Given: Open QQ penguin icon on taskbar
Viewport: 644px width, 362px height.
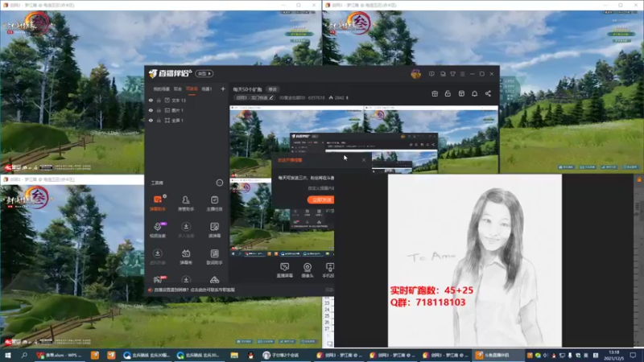Looking at the screenshot, I should [x=250, y=355].
